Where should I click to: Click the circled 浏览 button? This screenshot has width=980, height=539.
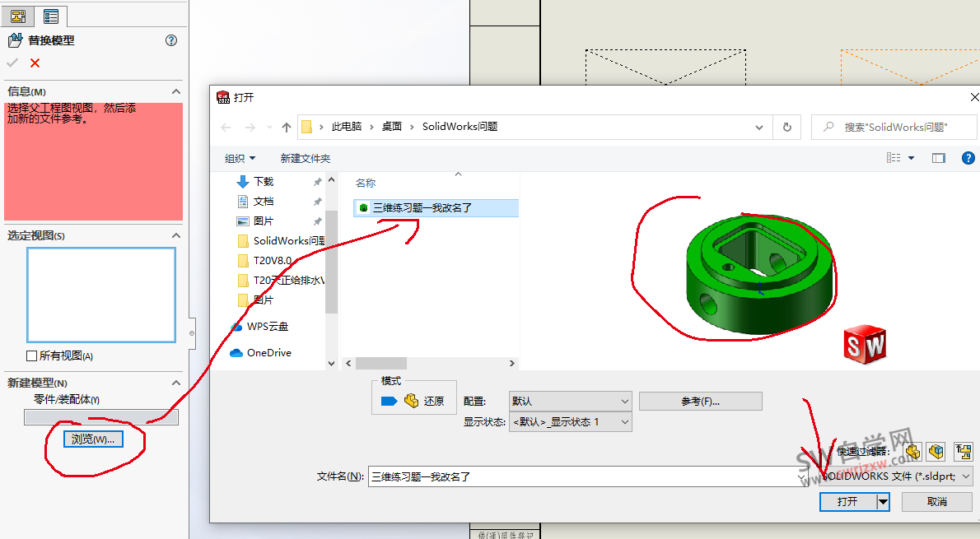[92, 439]
